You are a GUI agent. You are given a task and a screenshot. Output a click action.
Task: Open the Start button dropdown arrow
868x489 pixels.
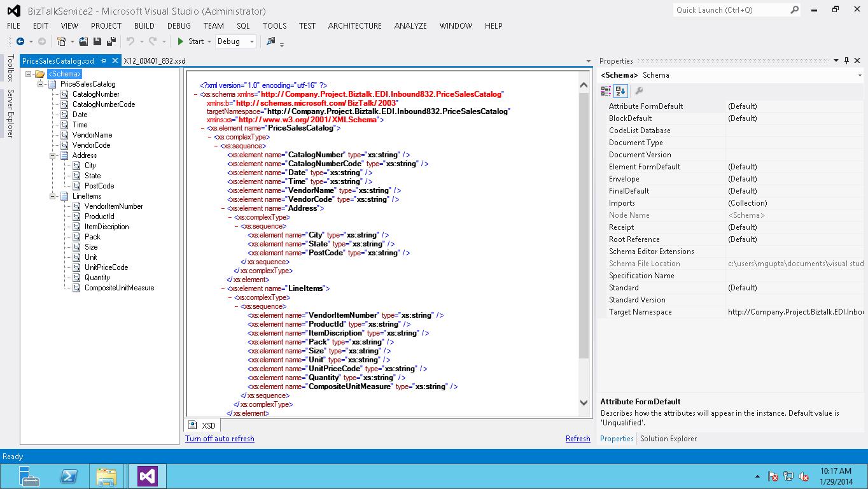[210, 41]
